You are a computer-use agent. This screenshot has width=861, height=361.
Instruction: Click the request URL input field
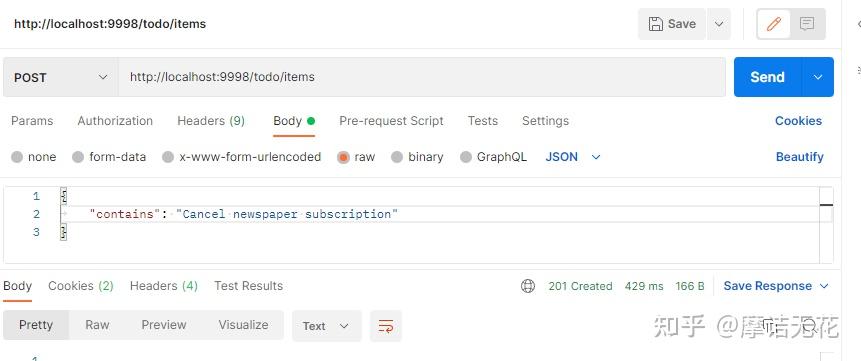(422, 77)
